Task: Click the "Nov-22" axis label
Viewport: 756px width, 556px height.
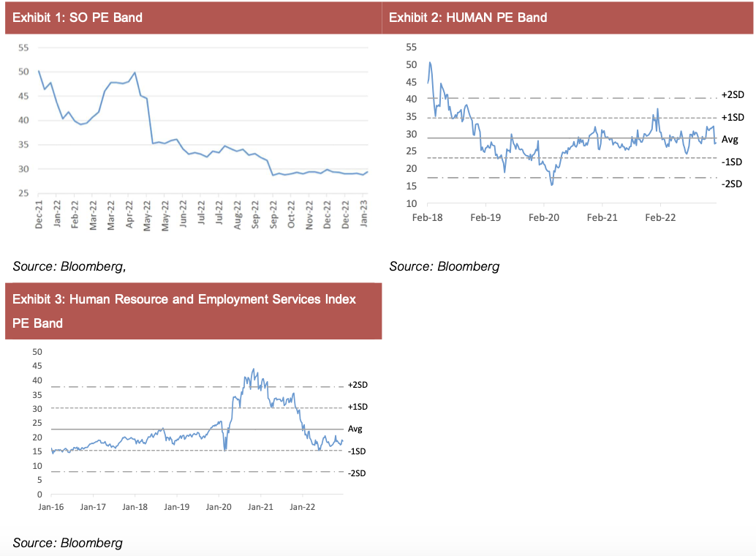Action: [x=309, y=215]
